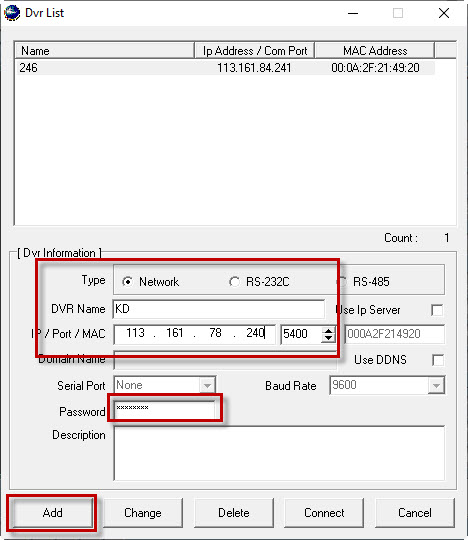The width and height of the screenshot is (468, 540).
Task: Click the Change button
Action: (x=143, y=513)
